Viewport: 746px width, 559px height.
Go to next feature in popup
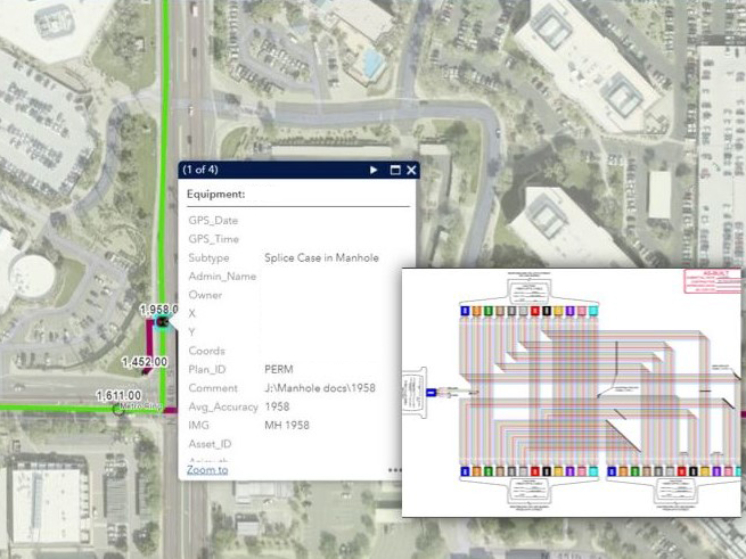(x=374, y=170)
